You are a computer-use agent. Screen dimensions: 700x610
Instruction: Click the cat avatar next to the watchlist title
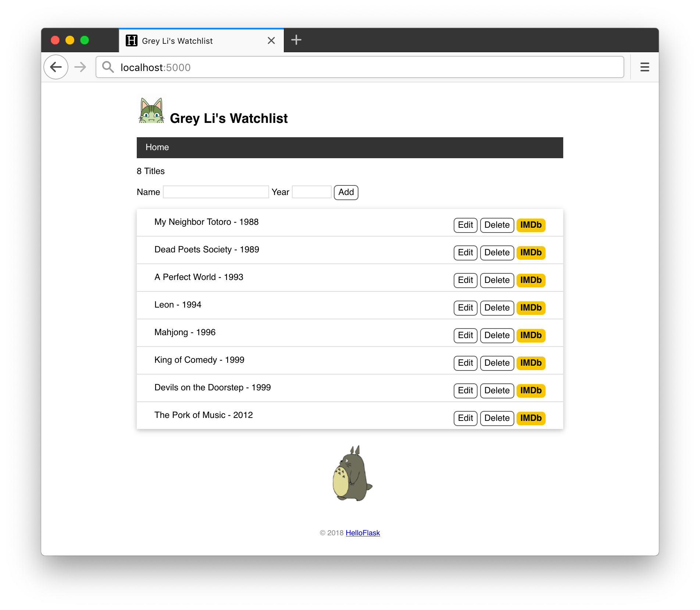[151, 110]
